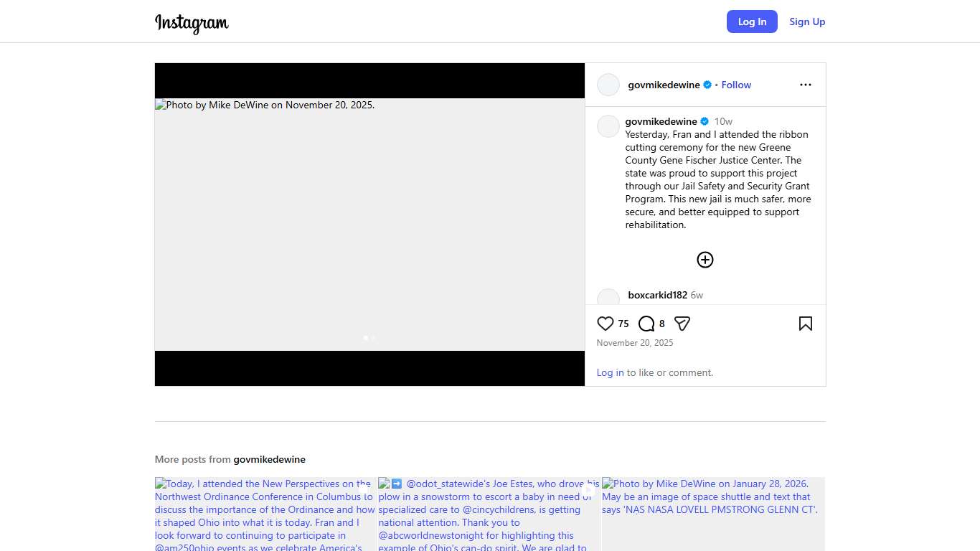Click the Instagram logo

tap(192, 22)
